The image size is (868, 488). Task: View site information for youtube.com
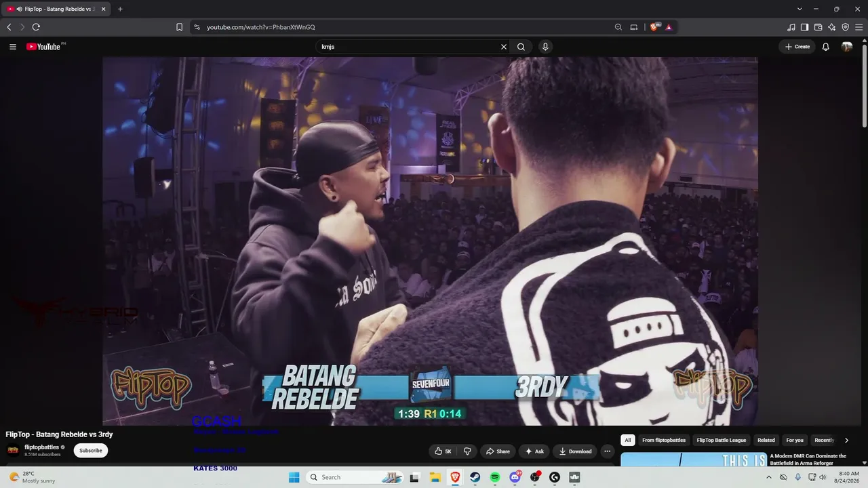click(x=197, y=27)
